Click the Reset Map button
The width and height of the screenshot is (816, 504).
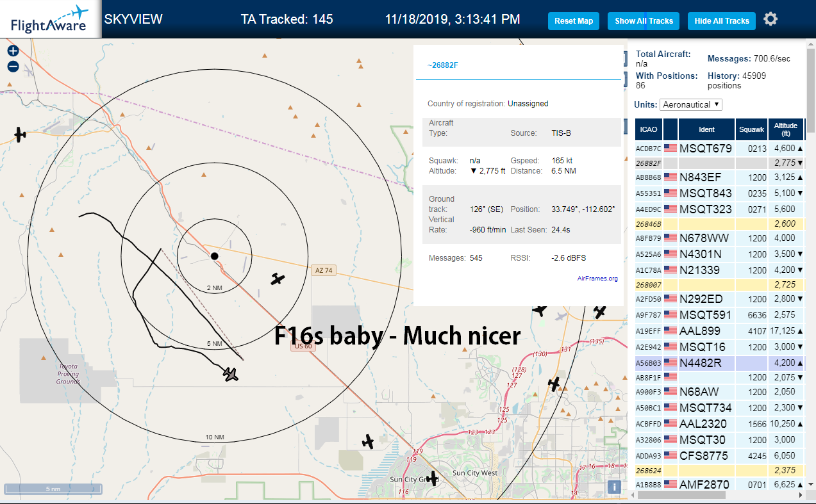click(574, 21)
